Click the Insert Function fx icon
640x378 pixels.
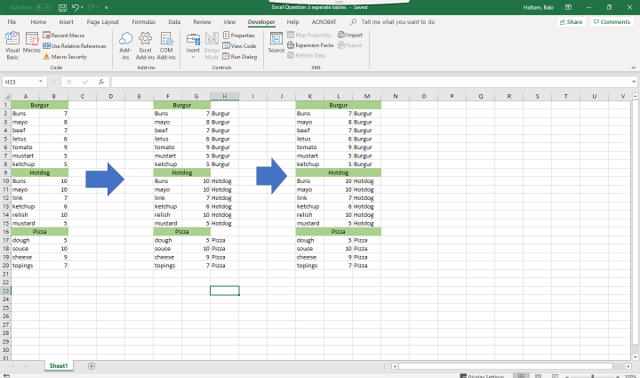[x=101, y=82]
